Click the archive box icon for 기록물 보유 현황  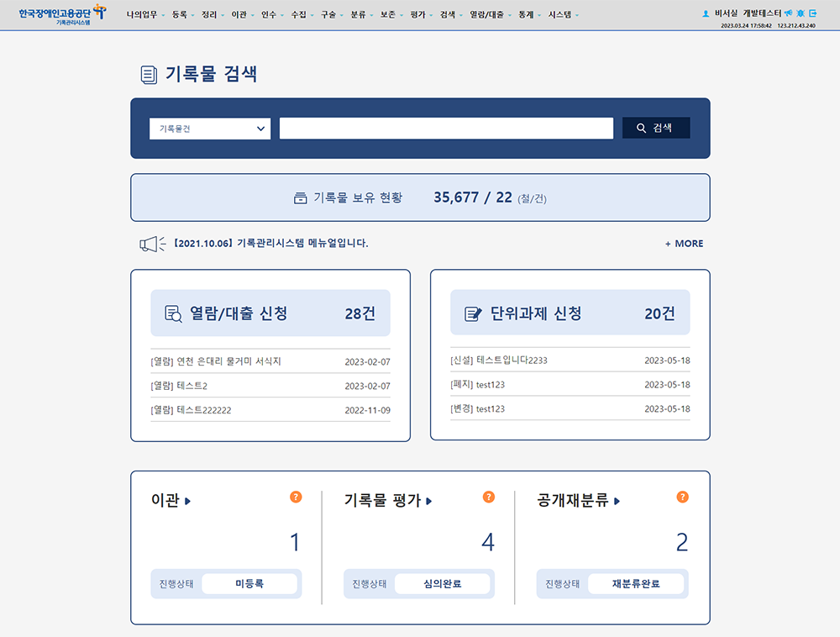pos(300,198)
